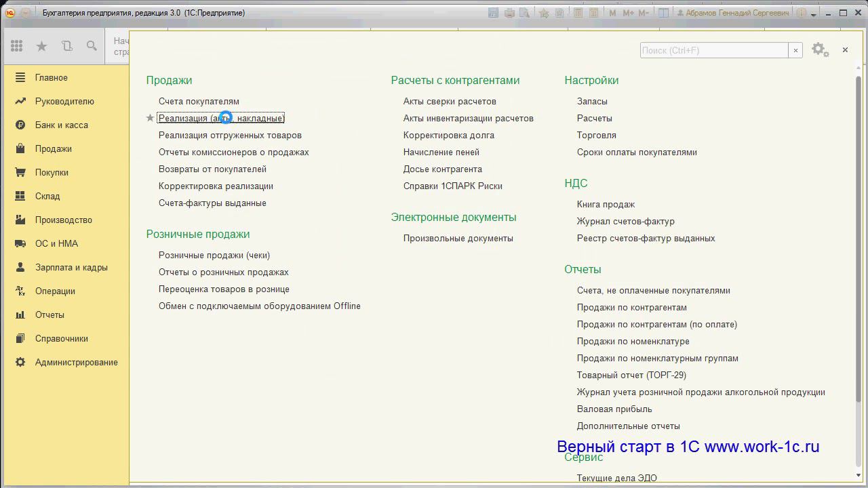Open Счета покупателям link
The height and width of the screenshot is (488, 868).
pyautogui.click(x=199, y=101)
